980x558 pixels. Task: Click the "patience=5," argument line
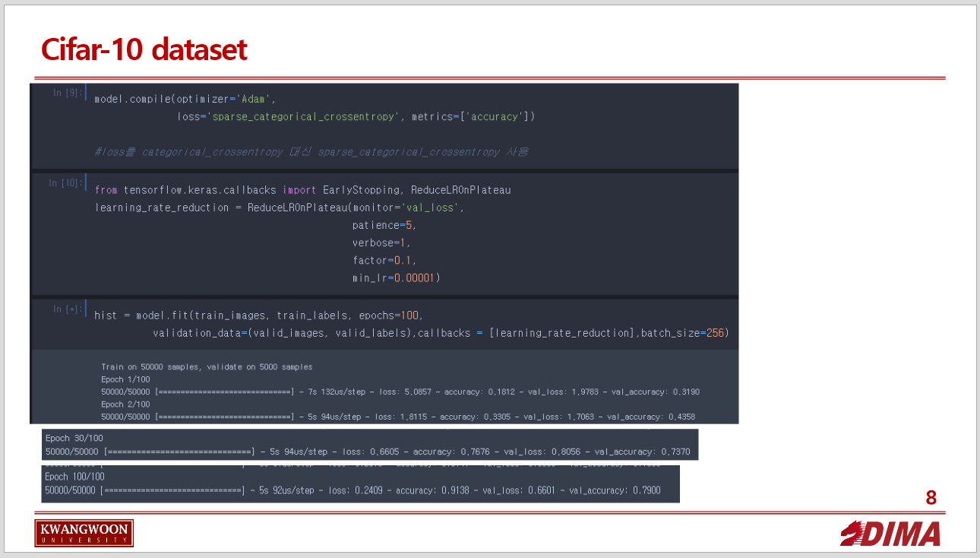point(384,225)
